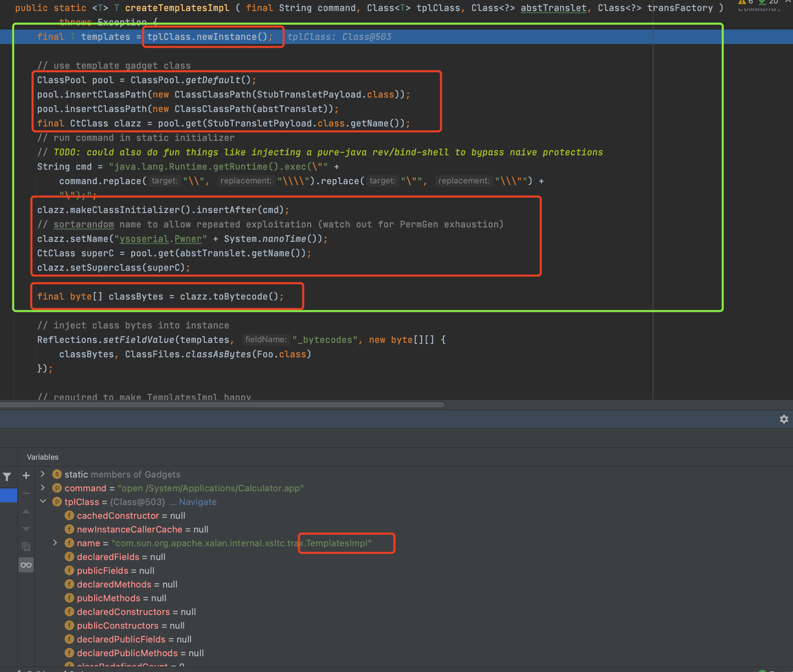Click 'CtClass superC = pool.get' line
This screenshot has height=672, width=793.
coord(174,253)
